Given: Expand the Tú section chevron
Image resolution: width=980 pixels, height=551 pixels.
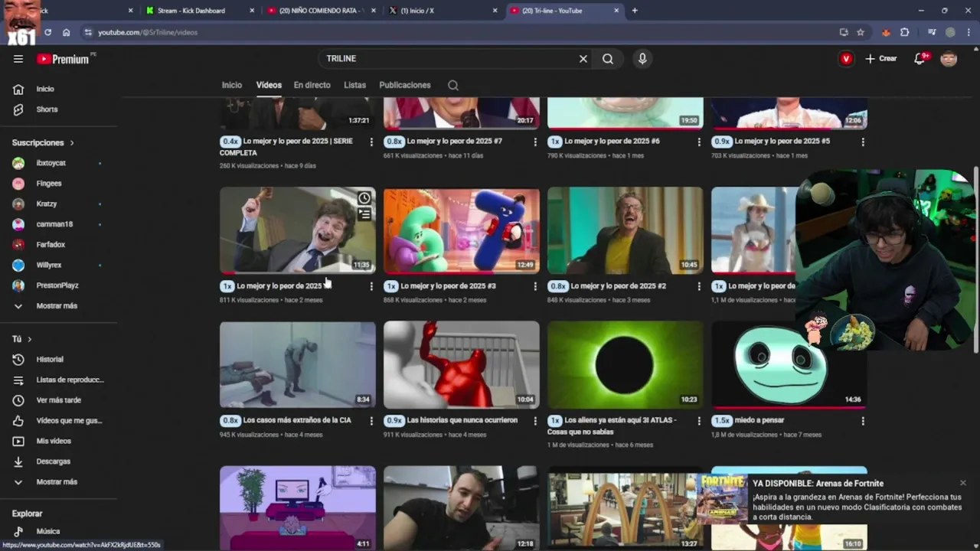Looking at the screenshot, I should click(x=30, y=339).
